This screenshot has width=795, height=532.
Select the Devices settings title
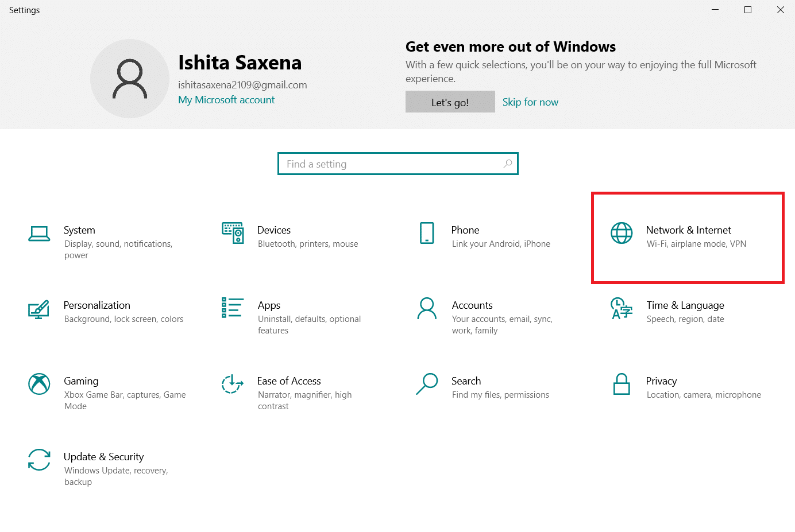coord(274,230)
